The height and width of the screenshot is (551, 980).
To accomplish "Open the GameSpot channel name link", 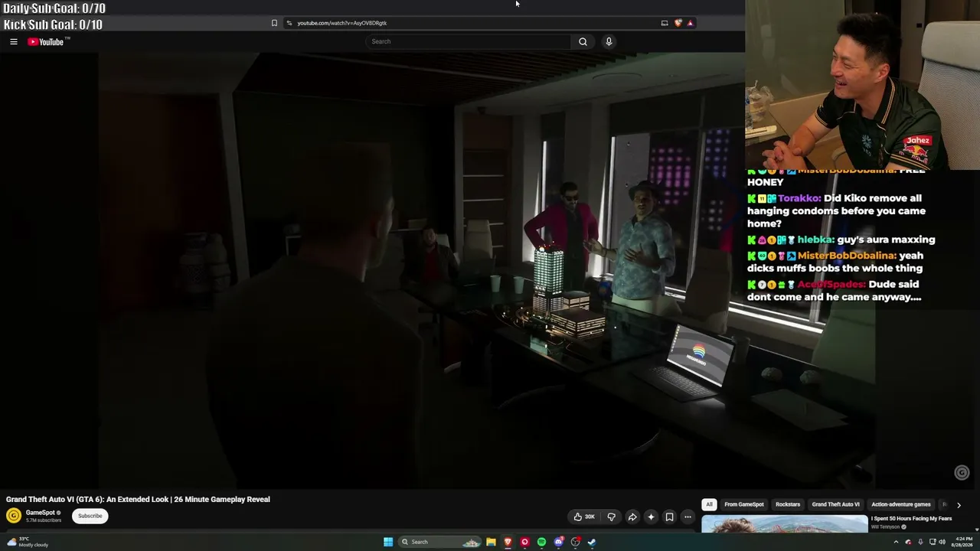I will point(41,513).
